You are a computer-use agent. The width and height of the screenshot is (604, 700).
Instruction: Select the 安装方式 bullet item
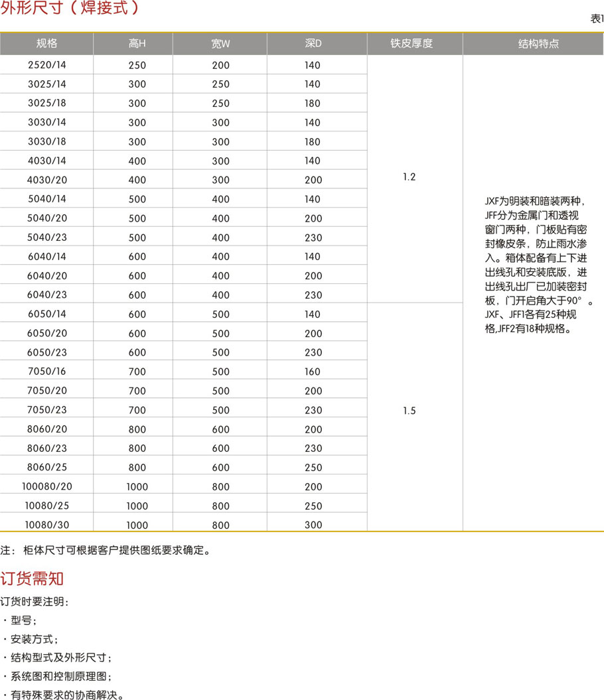click(x=34, y=640)
